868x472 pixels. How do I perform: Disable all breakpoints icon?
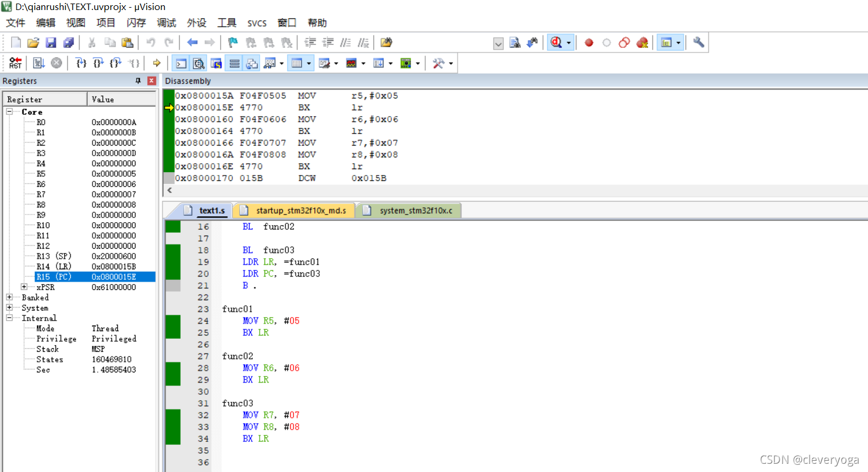(x=624, y=42)
